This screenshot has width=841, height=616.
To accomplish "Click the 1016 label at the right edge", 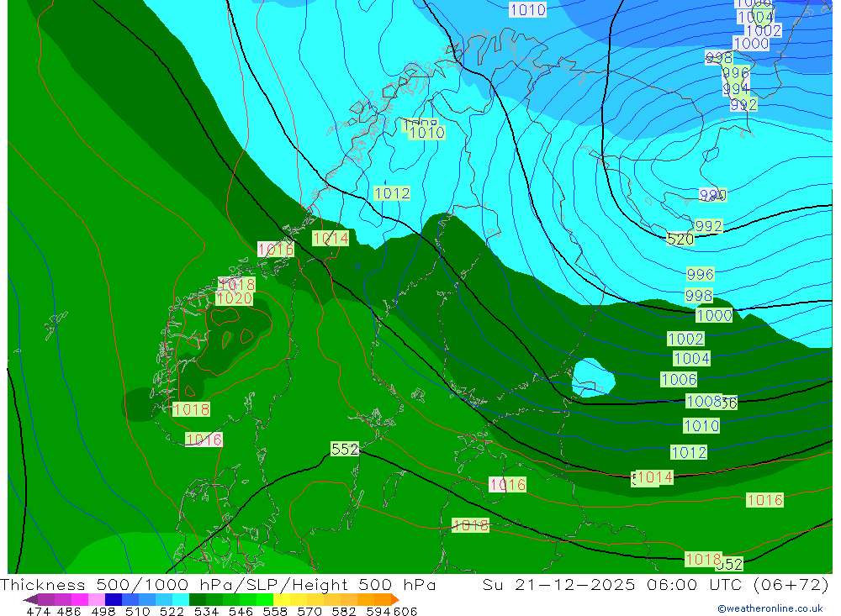I will pyautogui.click(x=765, y=500).
